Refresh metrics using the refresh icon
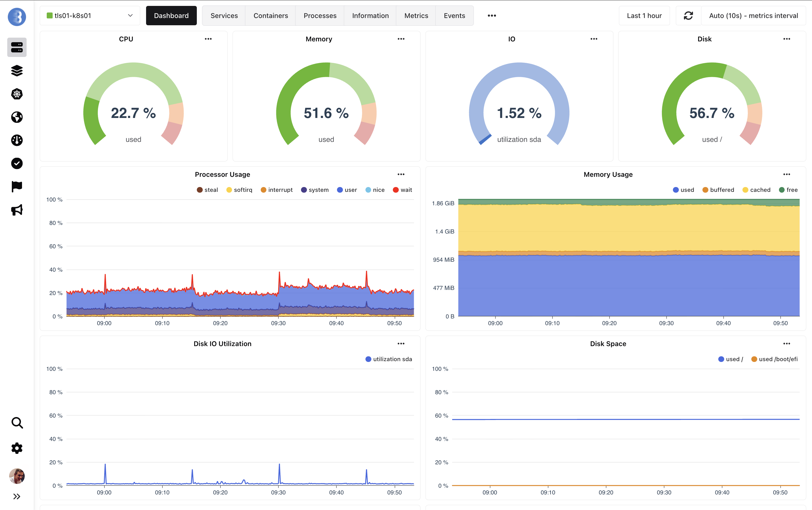 point(688,15)
